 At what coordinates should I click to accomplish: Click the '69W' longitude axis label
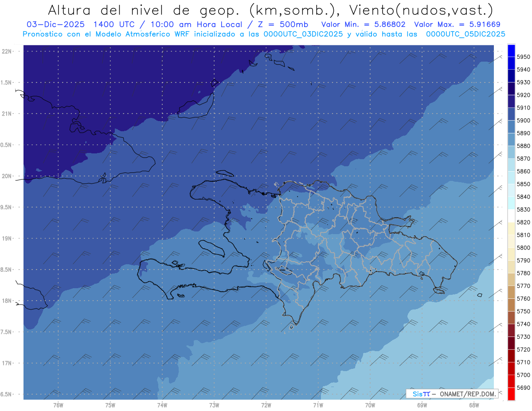pyautogui.click(x=422, y=405)
